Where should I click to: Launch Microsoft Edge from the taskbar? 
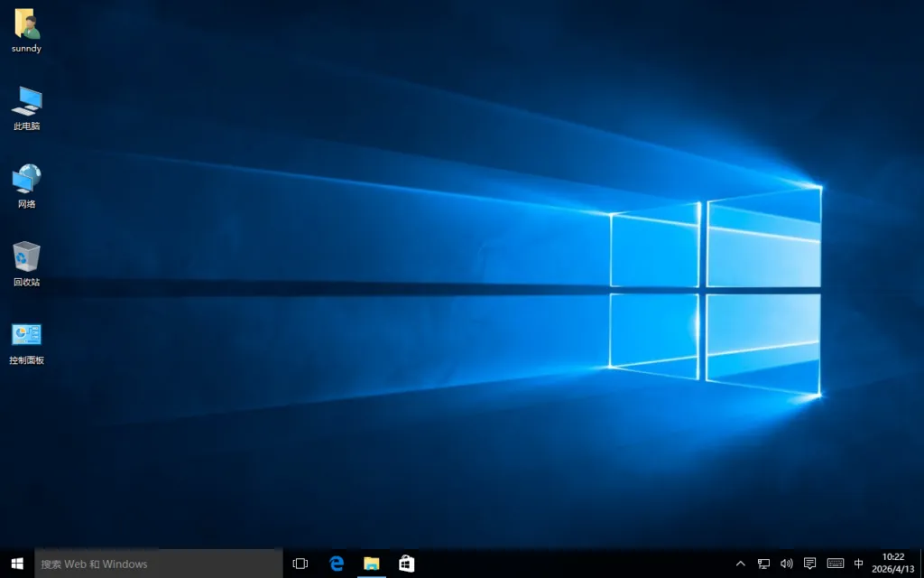[337, 564]
